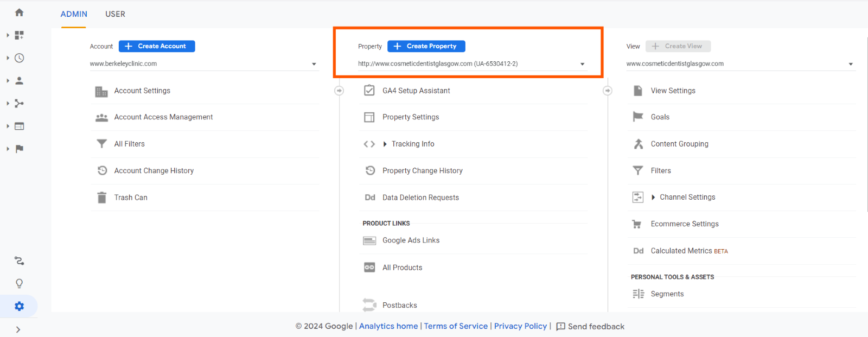Open Attribution path icon in sidebar
868x337 pixels.
pos(19,261)
